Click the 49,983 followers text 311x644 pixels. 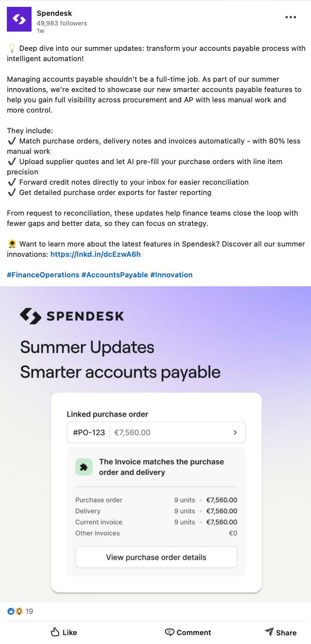point(62,23)
